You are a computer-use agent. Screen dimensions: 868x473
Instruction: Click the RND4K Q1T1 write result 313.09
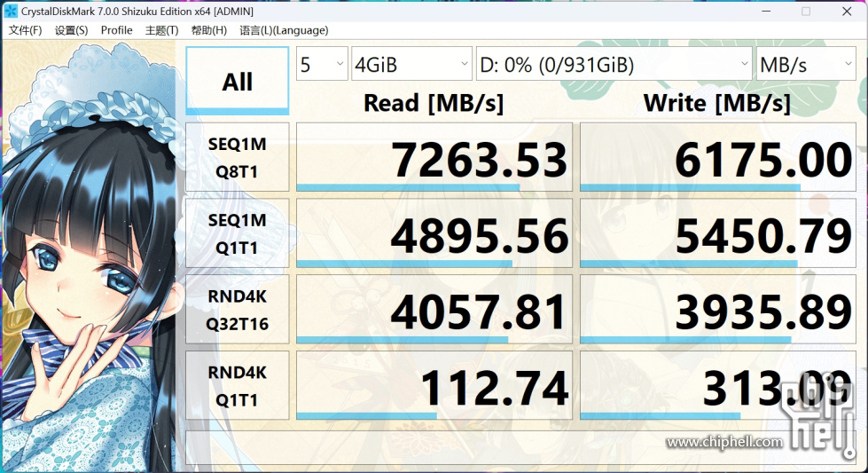pyautogui.click(x=718, y=385)
